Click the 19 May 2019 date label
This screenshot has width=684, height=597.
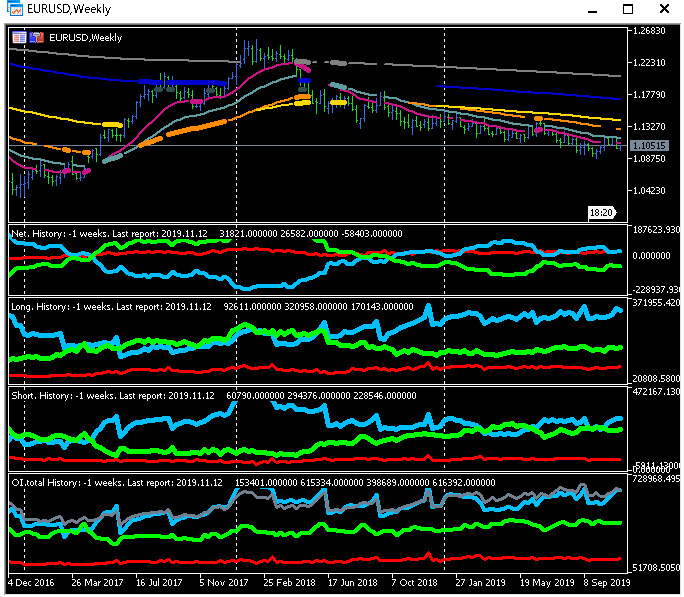pyautogui.click(x=547, y=583)
